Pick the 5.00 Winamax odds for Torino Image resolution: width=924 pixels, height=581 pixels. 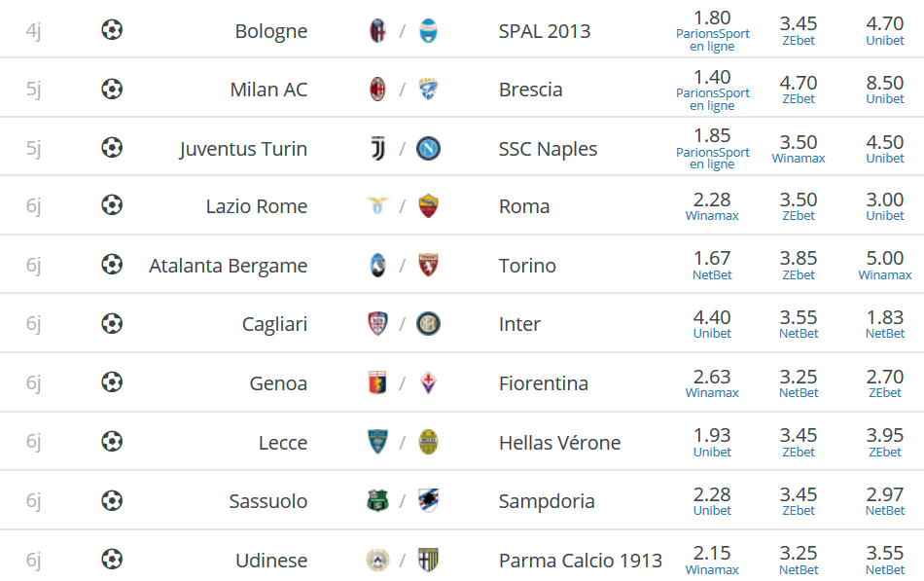[x=884, y=265]
